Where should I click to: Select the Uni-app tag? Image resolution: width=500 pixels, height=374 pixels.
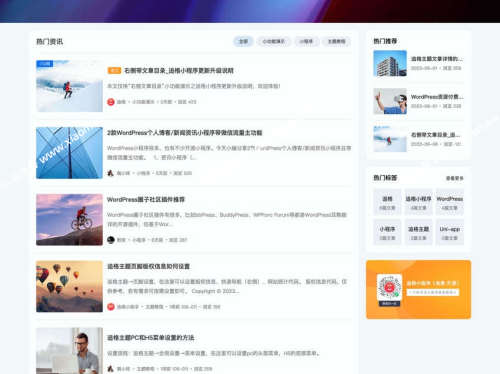[450, 232]
